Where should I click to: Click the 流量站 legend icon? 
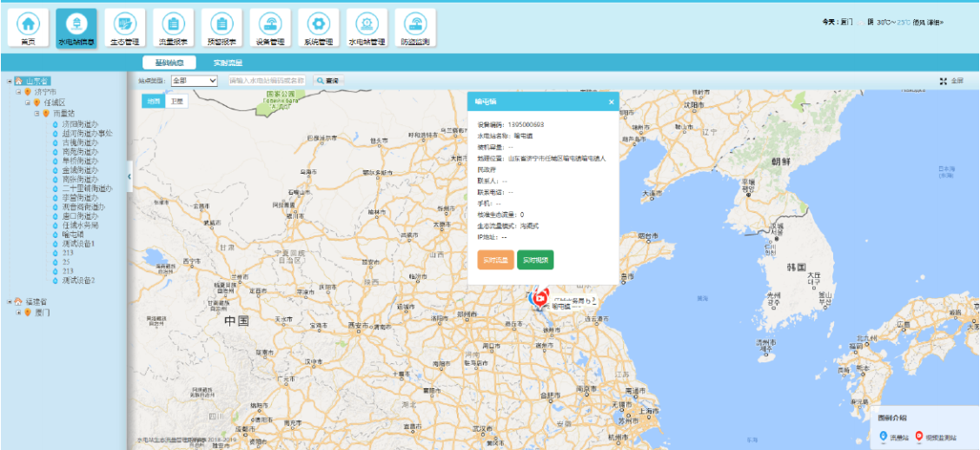click(x=883, y=435)
